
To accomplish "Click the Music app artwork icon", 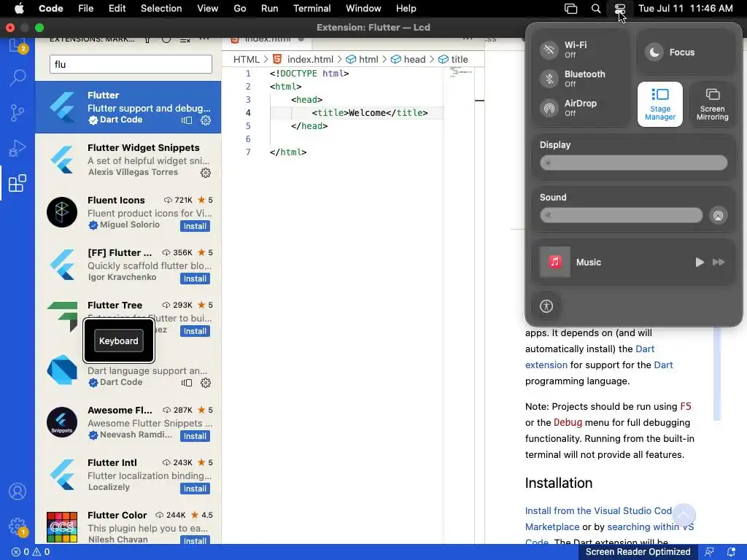I will pos(555,262).
